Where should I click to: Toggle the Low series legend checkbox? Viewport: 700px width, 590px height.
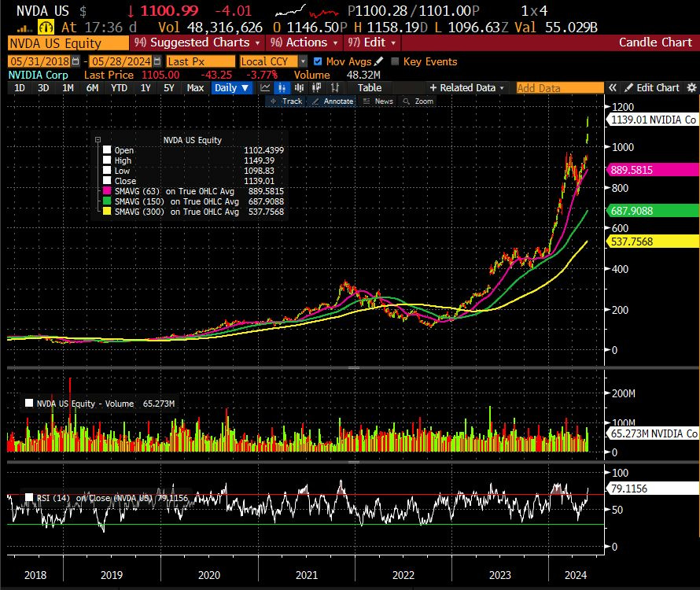(107, 170)
